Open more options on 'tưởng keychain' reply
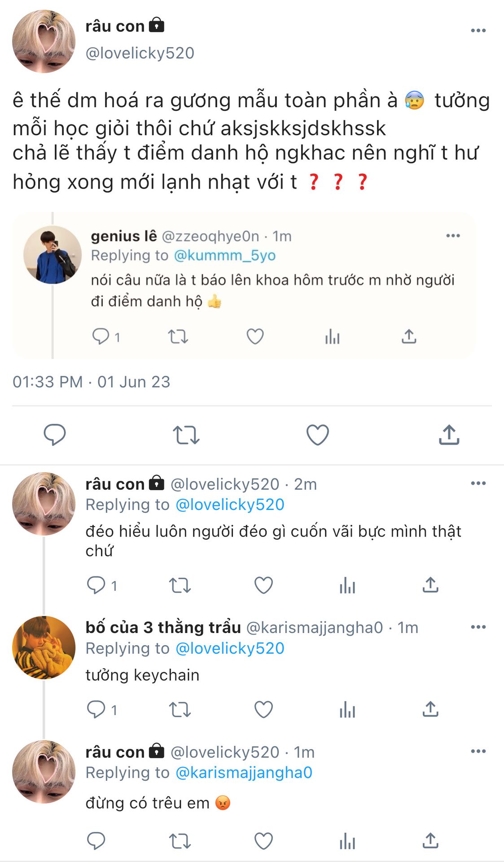 tap(478, 627)
